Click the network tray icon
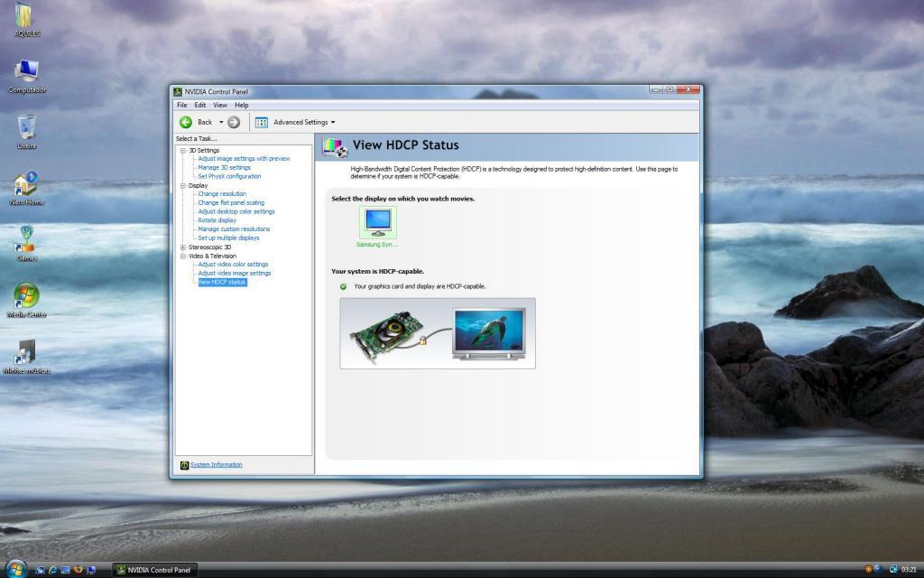The image size is (924, 578). click(893, 569)
